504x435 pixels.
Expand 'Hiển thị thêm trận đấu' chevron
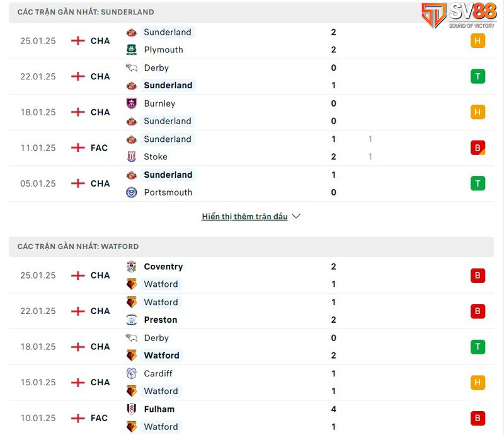[296, 216]
